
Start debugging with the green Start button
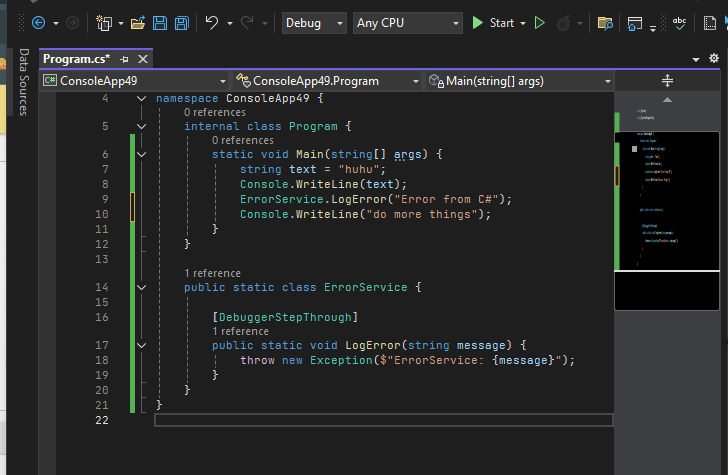click(494, 23)
